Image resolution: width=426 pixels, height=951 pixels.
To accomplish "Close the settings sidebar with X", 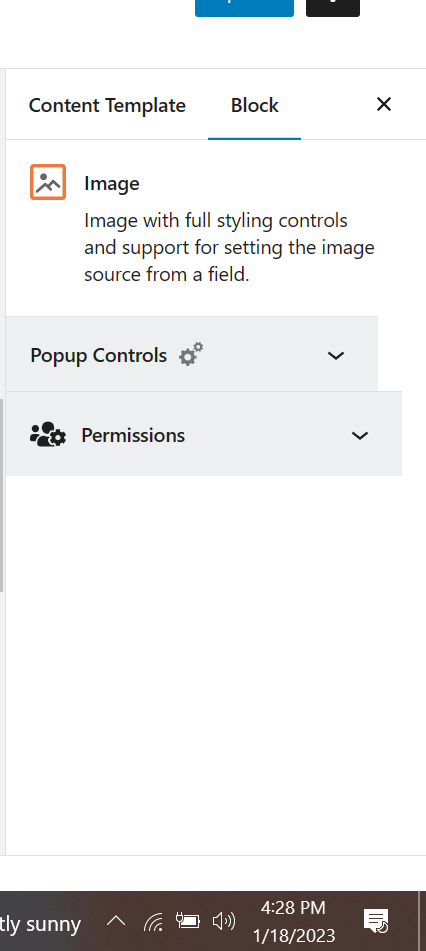I will point(384,104).
